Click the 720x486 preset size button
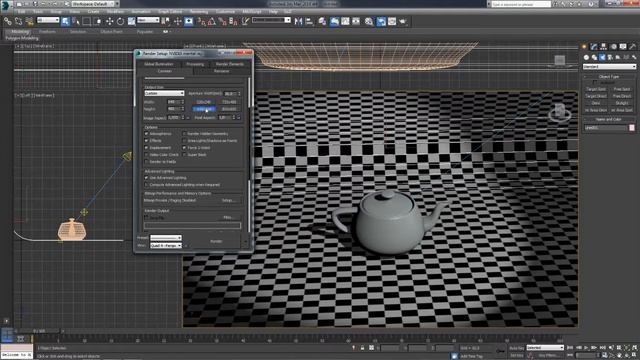 (229, 102)
